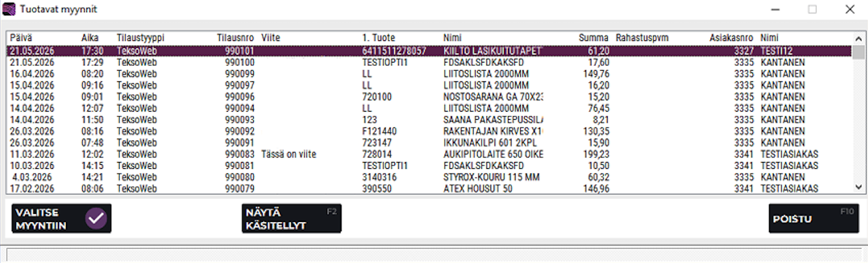The image size is (868, 263).
Task: Click product code F121440
Action: tap(379, 131)
